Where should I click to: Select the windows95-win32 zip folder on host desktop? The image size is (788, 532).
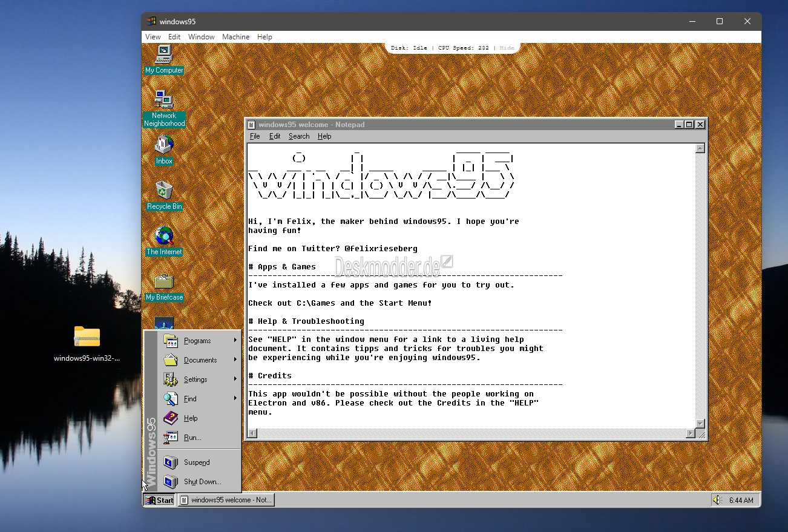pos(87,344)
